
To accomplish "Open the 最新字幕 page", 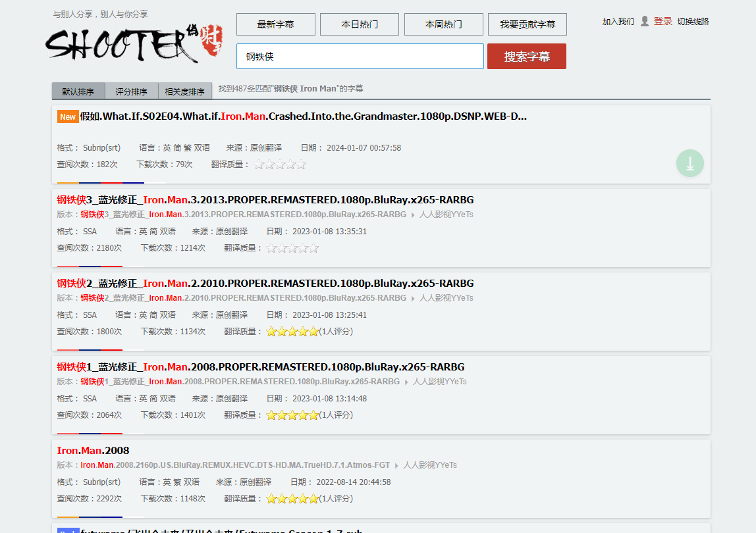I will (x=276, y=24).
